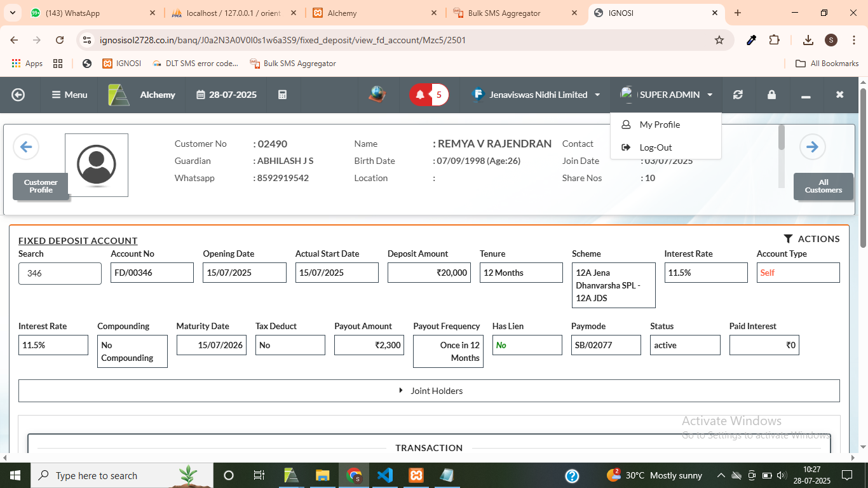Click the refresh icon in header
Screen dimensions: 868x488
pos(738,95)
